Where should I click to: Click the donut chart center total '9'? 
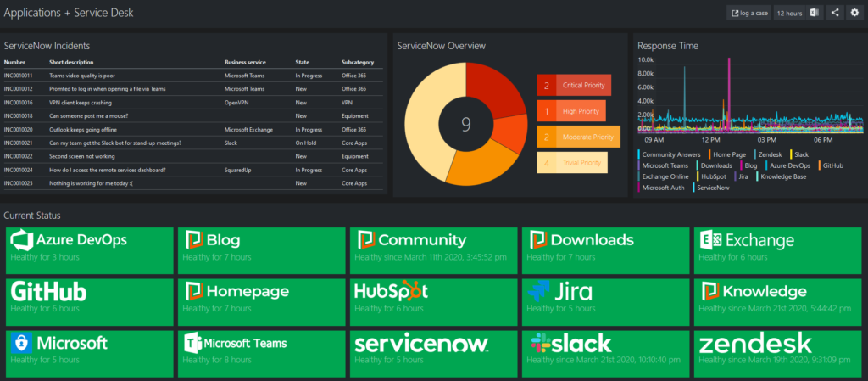(466, 125)
